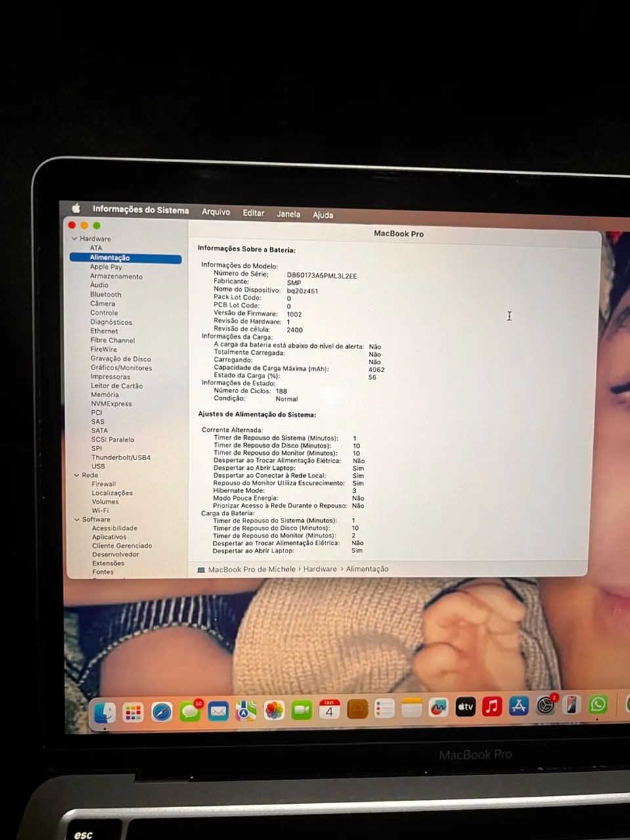
Task: Open the Photos app
Action: (274, 710)
